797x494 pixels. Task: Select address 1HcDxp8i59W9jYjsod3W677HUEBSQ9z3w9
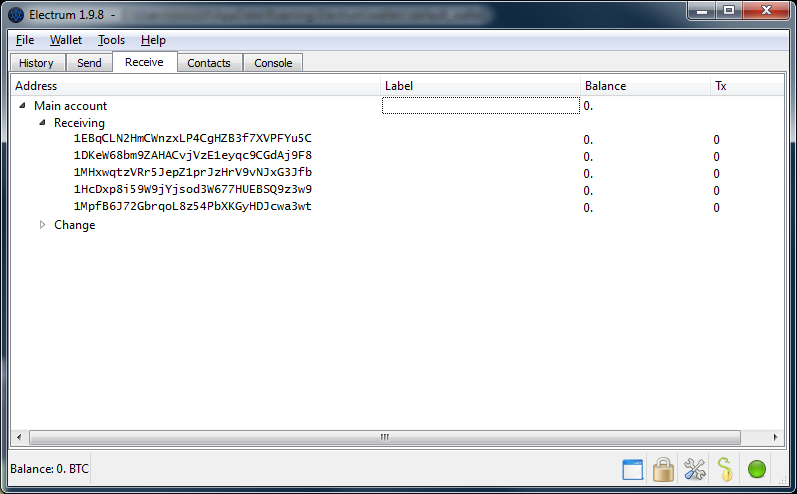(193, 190)
